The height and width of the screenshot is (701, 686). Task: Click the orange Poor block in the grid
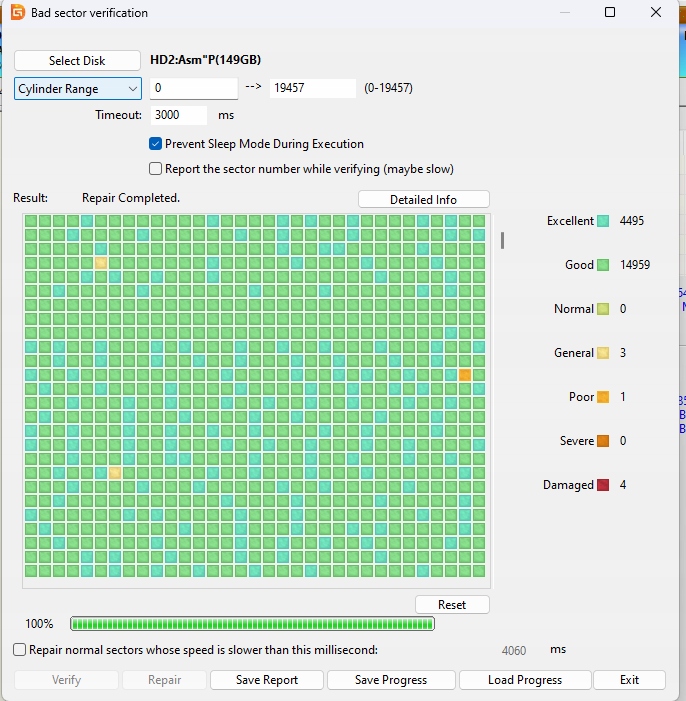click(465, 375)
